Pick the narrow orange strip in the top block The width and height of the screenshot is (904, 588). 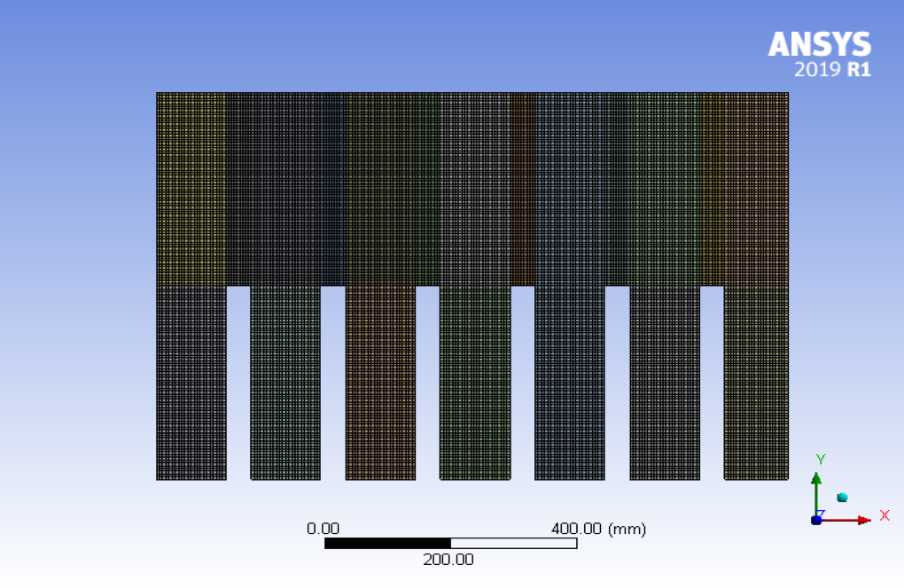(522, 189)
